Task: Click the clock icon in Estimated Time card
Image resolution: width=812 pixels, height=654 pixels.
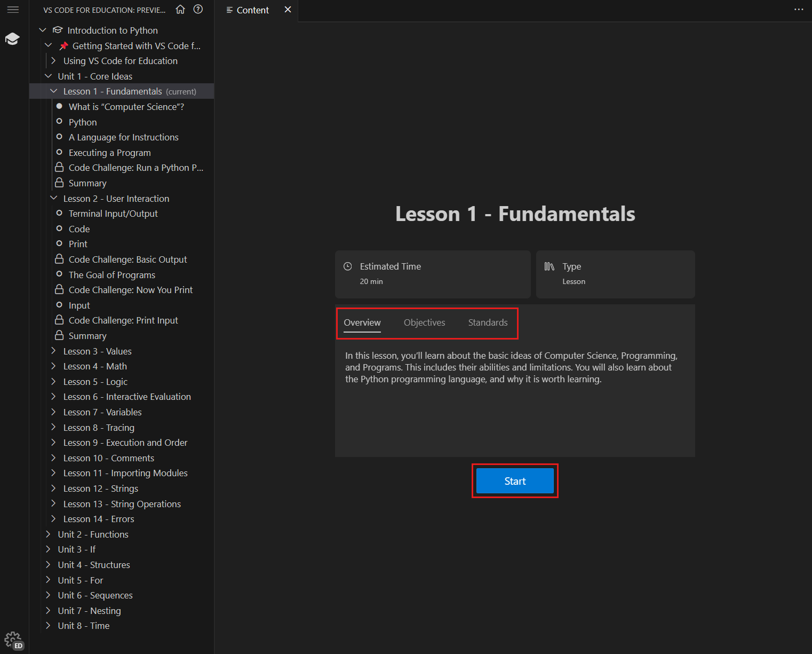Action: pos(348,266)
